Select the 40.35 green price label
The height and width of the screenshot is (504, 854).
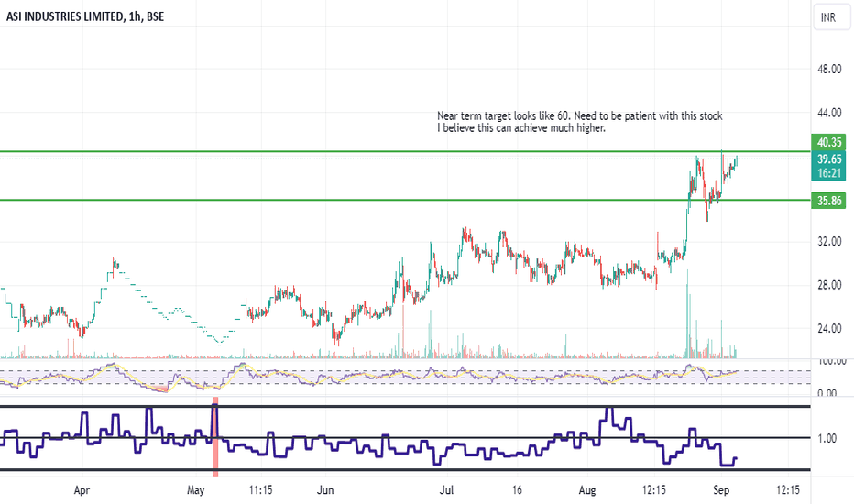(x=828, y=142)
